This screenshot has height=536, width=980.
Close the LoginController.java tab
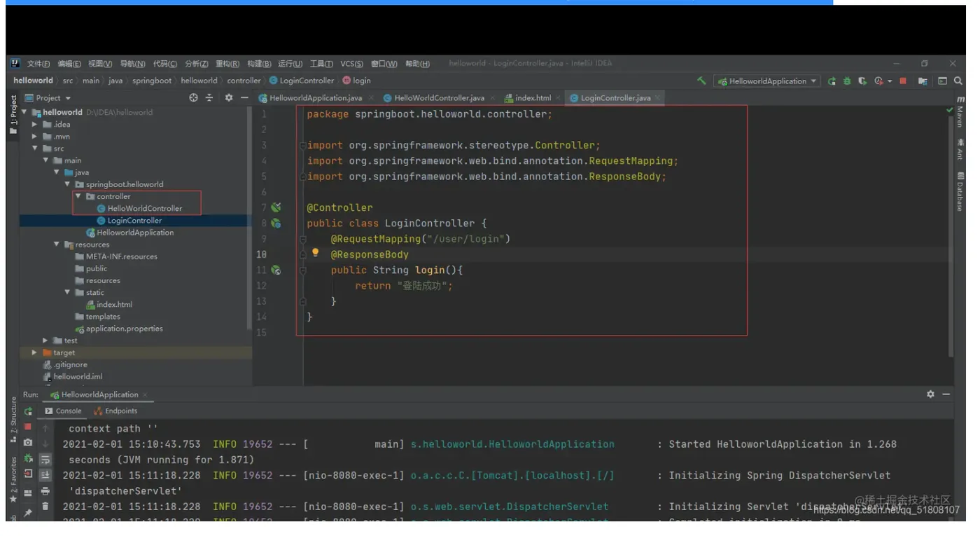tap(658, 98)
